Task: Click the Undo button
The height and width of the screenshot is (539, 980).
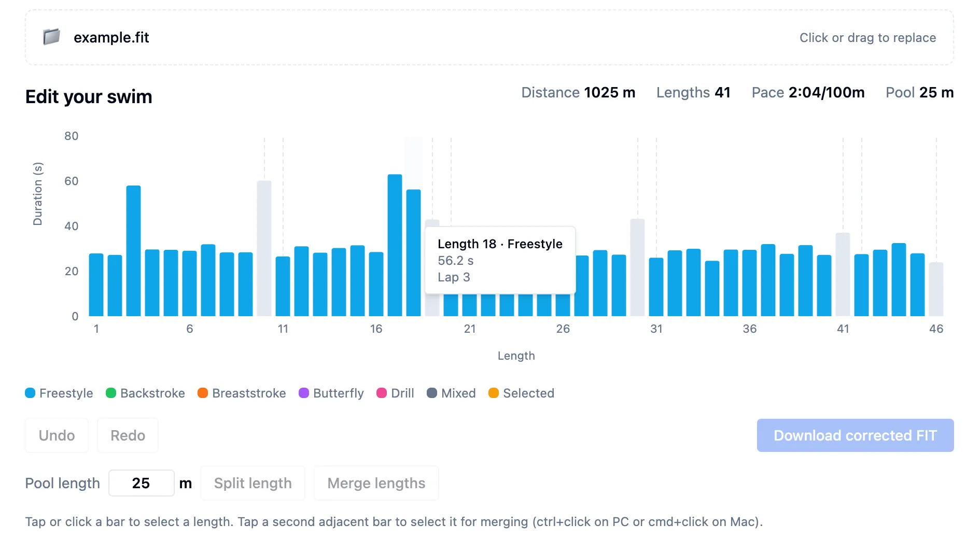Action: point(57,435)
